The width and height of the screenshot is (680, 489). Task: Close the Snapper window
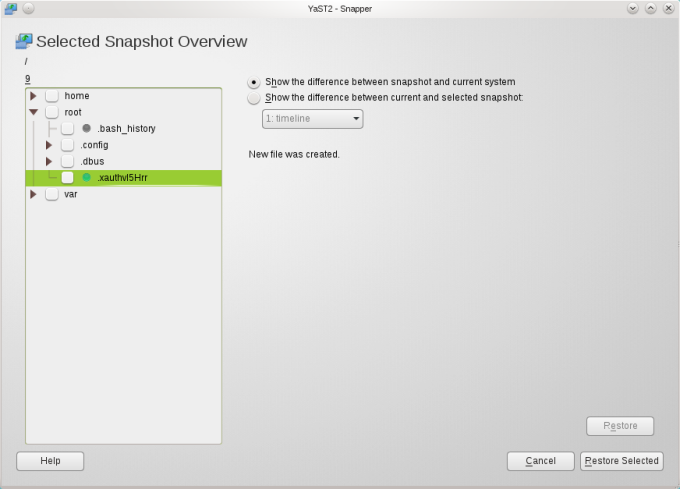(668, 8)
